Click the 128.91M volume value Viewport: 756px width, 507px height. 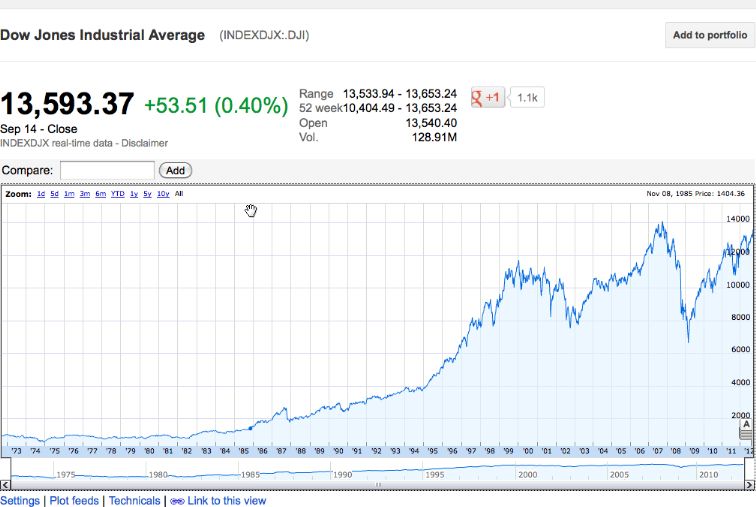(434, 137)
